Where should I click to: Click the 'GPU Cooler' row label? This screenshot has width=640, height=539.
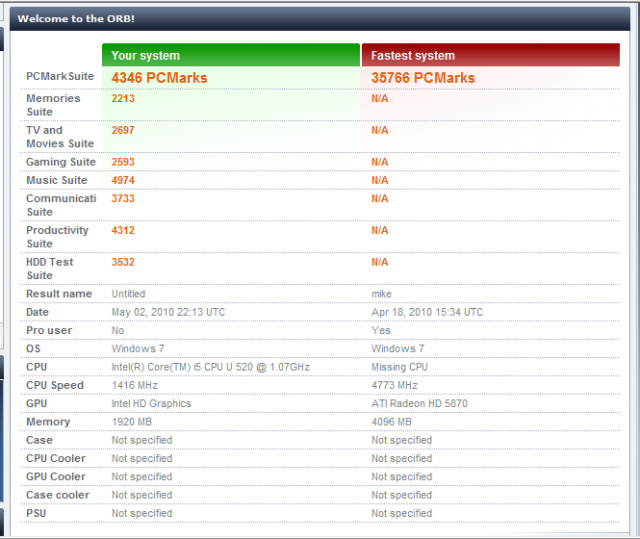point(56,477)
